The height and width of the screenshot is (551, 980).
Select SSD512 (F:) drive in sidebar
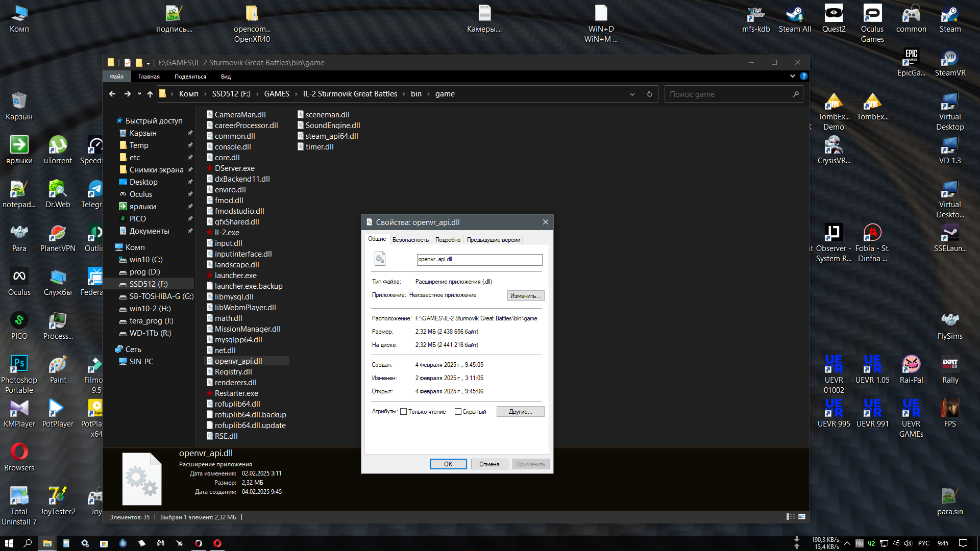pos(148,284)
